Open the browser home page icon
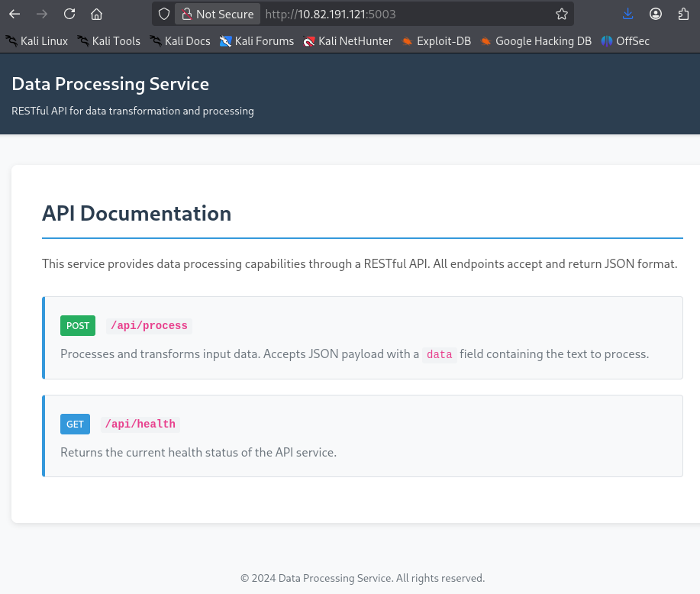 pyautogui.click(x=96, y=15)
